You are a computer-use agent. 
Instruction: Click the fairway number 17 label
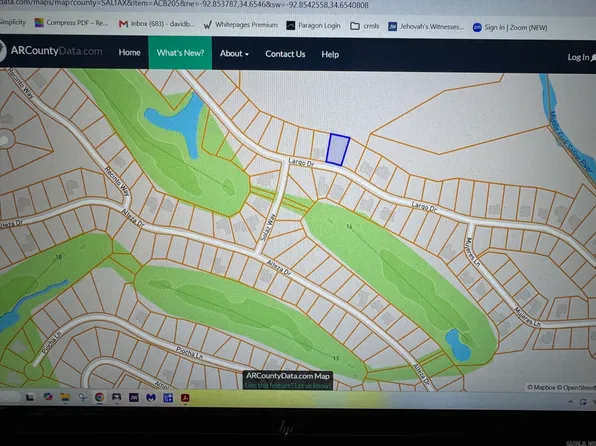(336, 359)
